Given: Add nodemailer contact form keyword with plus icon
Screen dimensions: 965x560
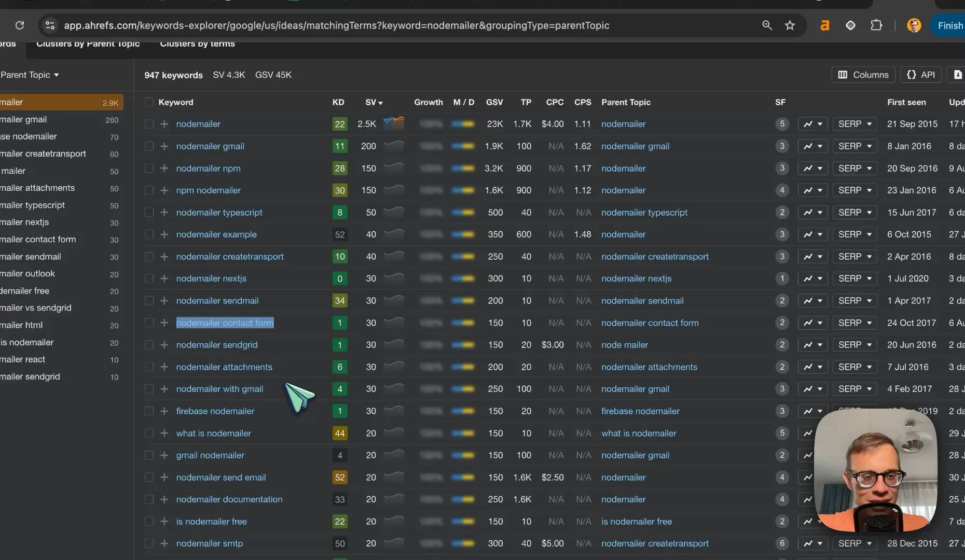Looking at the screenshot, I should [x=164, y=323].
